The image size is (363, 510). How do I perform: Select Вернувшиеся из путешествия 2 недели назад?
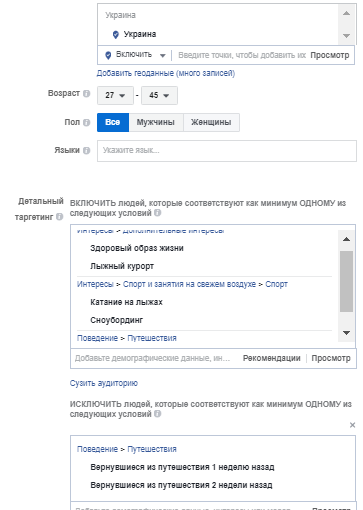tap(181, 485)
